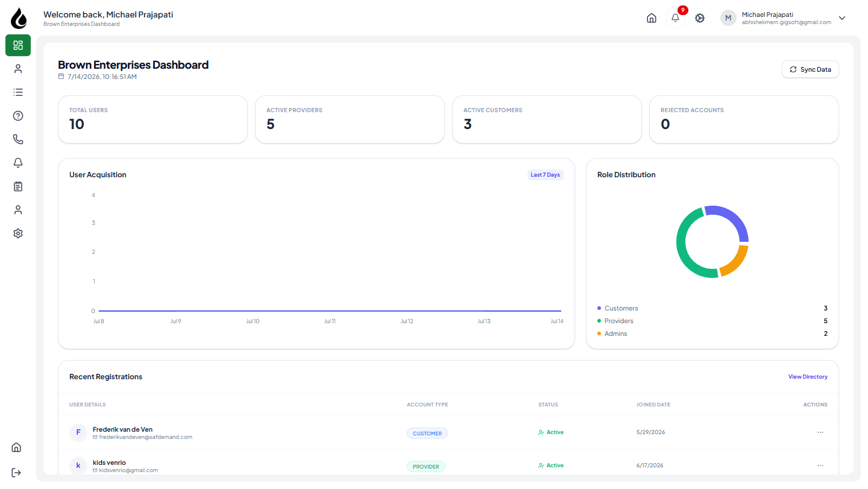Open actions menu for Frederik van de Ven
868x489 pixels.
point(820,432)
